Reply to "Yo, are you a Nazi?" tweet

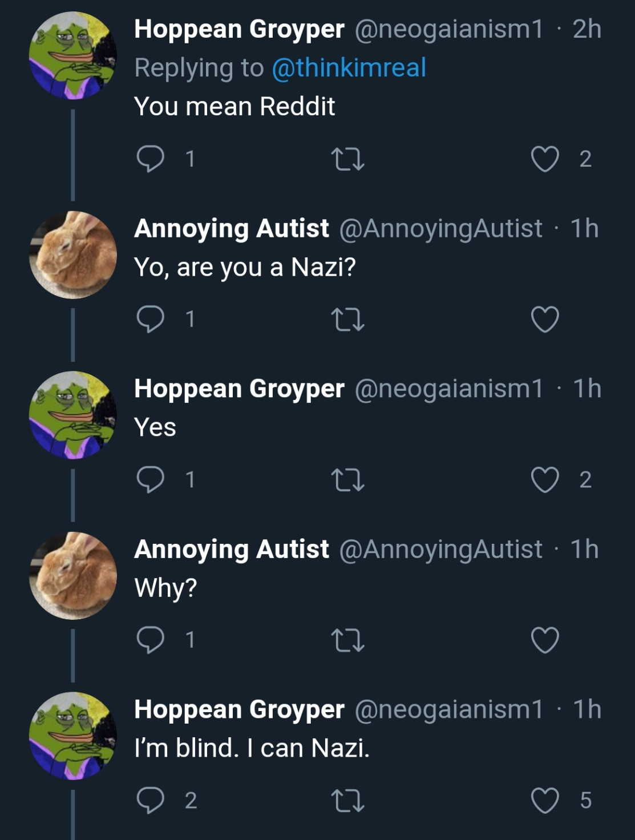pos(151,319)
